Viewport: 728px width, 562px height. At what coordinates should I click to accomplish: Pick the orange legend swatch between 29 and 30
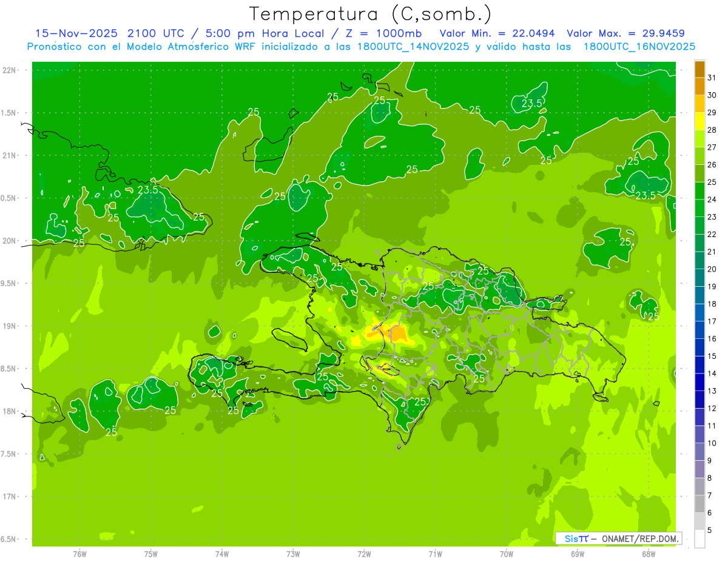coord(699,104)
